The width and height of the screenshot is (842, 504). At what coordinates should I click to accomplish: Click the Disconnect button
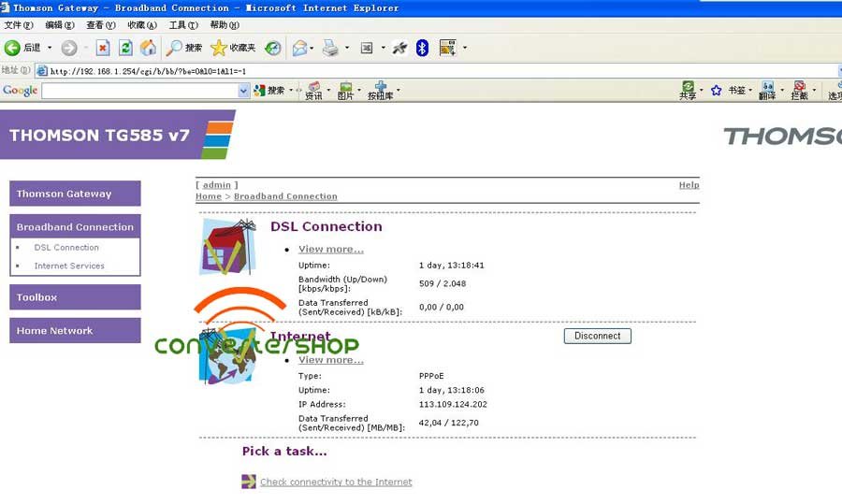597,336
